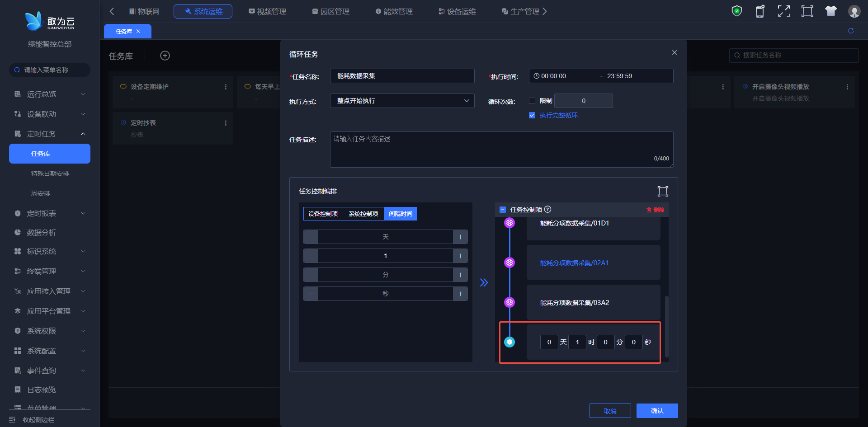The width and height of the screenshot is (868, 427).
Task: Click the red delete control items button
Action: [655, 210]
